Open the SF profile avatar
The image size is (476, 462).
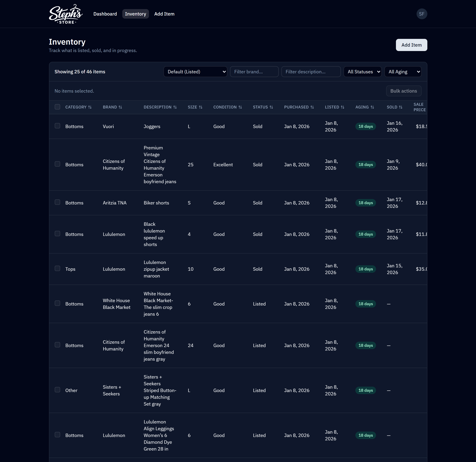click(x=422, y=14)
